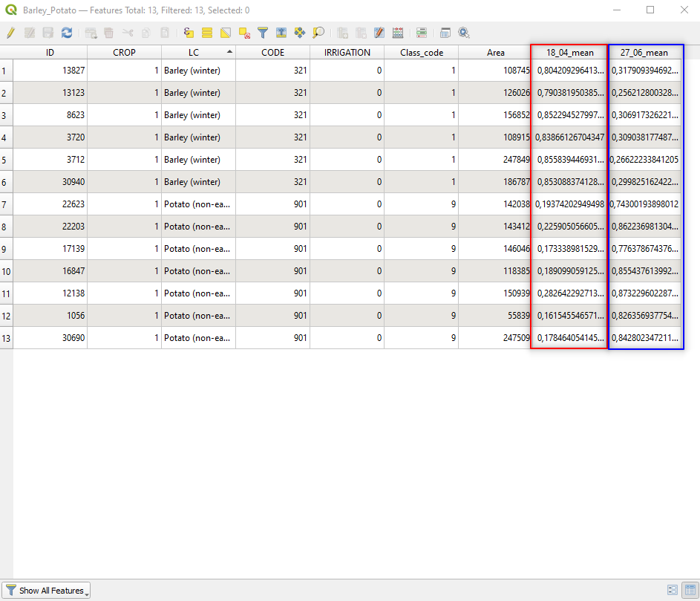Click the New field icon

click(x=342, y=33)
